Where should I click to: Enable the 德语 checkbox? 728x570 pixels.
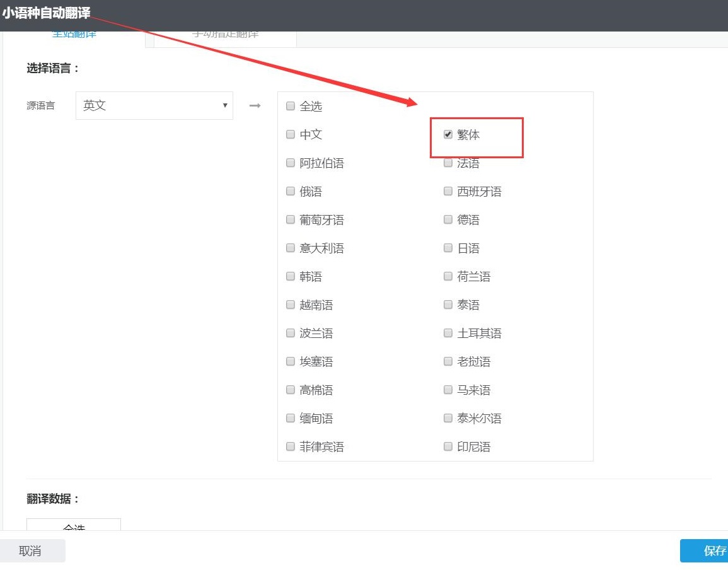[448, 219]
